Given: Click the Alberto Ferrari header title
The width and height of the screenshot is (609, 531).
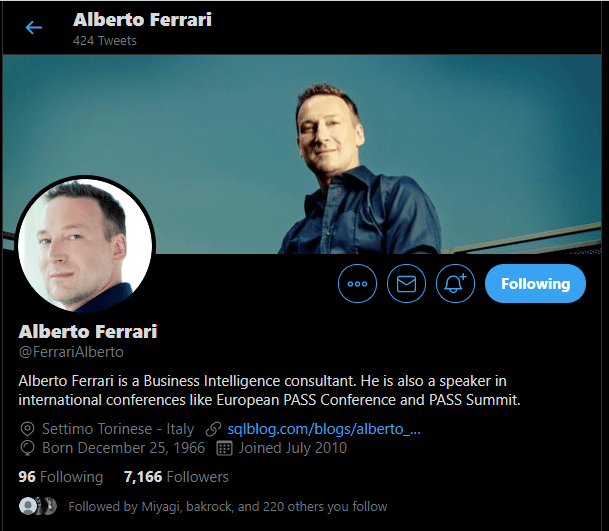Looking at the screenshot, I should [142, 19].
